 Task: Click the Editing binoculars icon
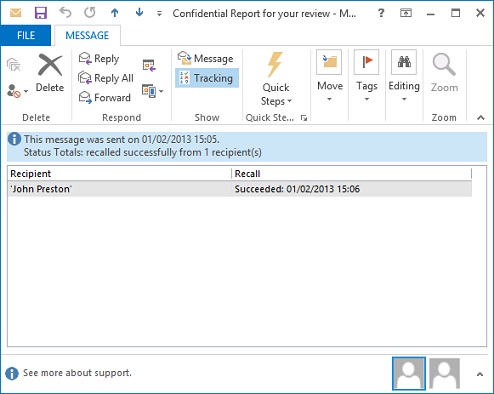click(404, 62)
